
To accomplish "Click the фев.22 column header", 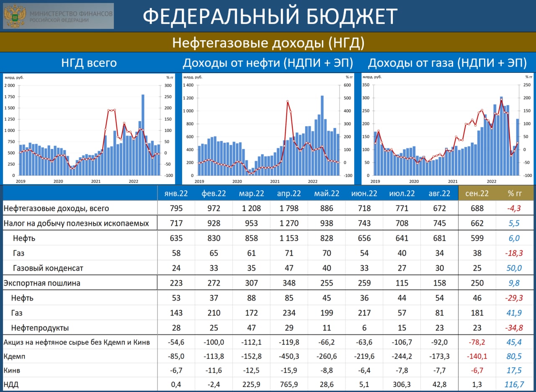I will [214, 193].
